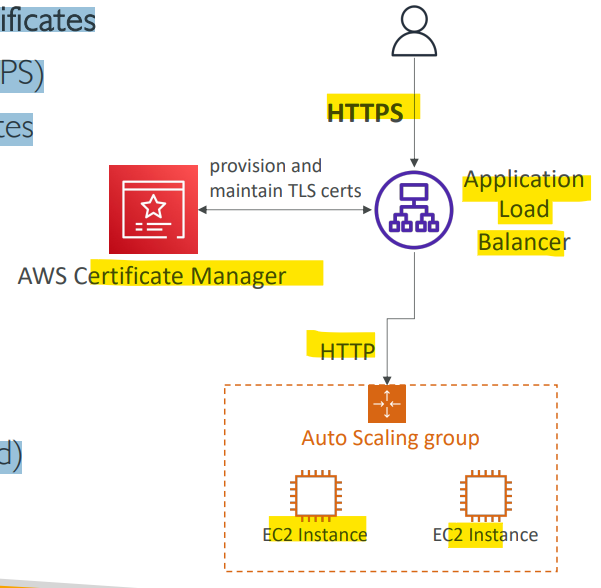Click the left EC2 Instance chip icon
Image resolution: width=601 pixels, height=588 pixels.
[316, 496]
